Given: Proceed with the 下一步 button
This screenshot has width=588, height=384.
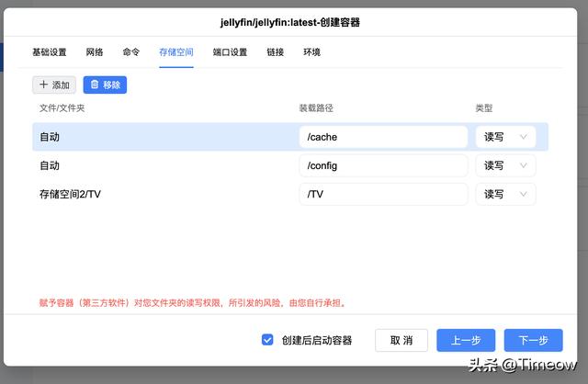Looking at the screenshot, I should point(533,340).
